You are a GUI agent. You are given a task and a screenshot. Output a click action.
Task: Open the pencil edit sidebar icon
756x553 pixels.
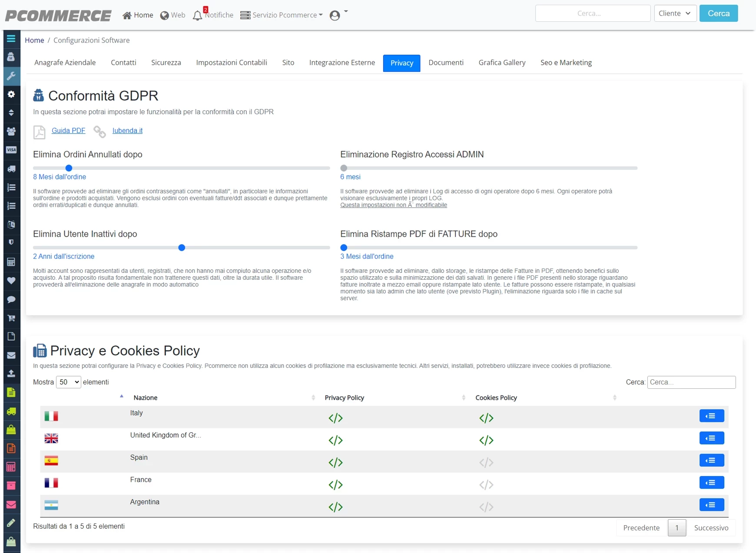click(x=11, y=523)
